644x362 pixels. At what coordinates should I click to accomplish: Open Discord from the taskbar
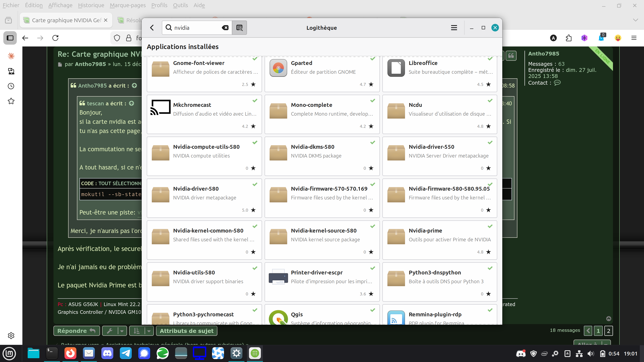pyautogui.click(x=107, y=353)
